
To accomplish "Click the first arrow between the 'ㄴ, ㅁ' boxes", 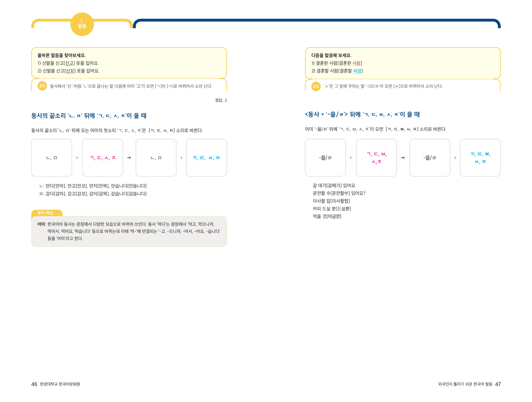I will 129,158.
